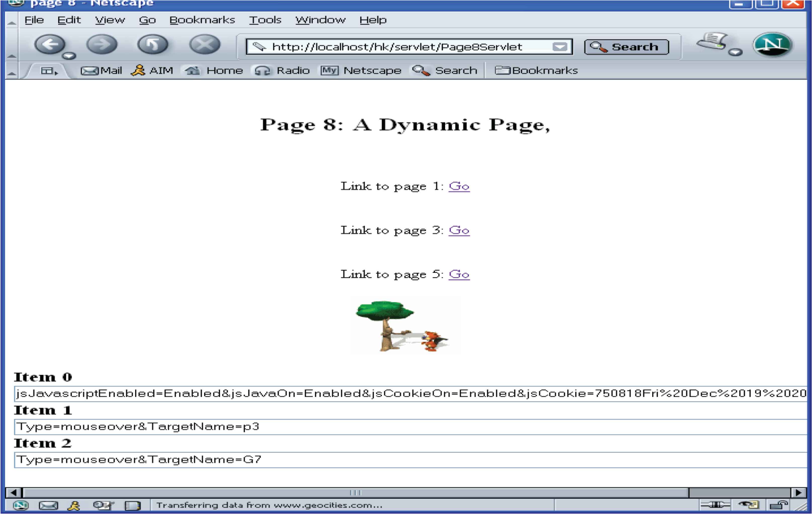Viewport: 812px width, 514px height.
Task: Click the Stop loading button
Action: pos(204,44)
